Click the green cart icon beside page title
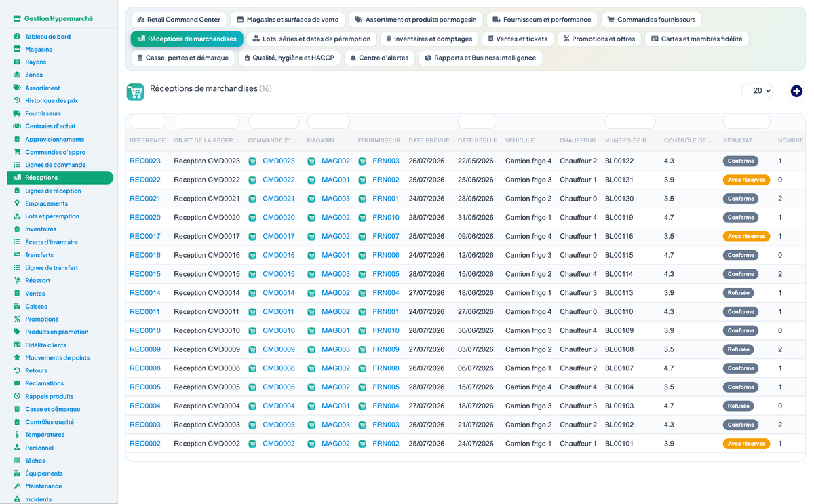The image size is (814, 504). (x=136, y=92)
